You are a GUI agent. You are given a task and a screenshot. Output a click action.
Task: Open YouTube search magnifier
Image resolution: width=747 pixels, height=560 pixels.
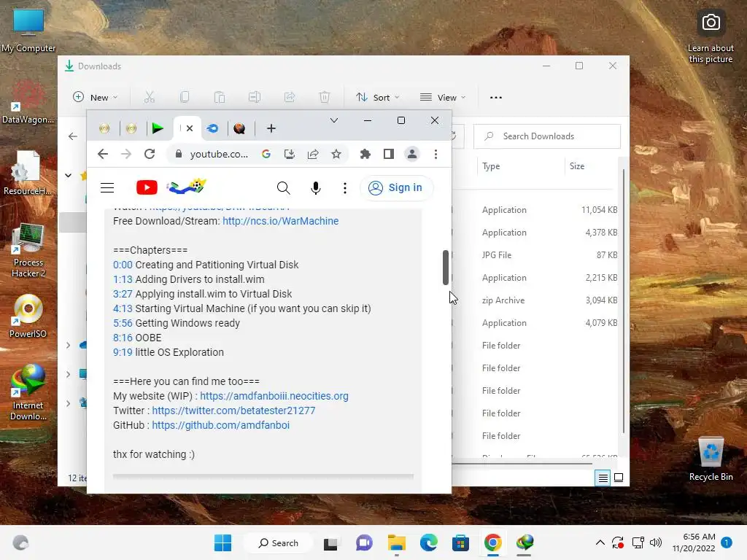coord(284,187)
